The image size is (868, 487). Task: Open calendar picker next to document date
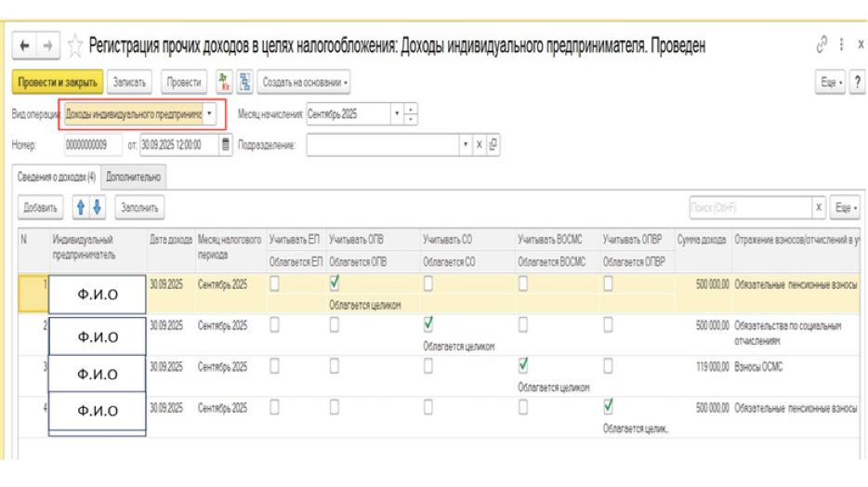pyautogui.click(x=226, y=144)
